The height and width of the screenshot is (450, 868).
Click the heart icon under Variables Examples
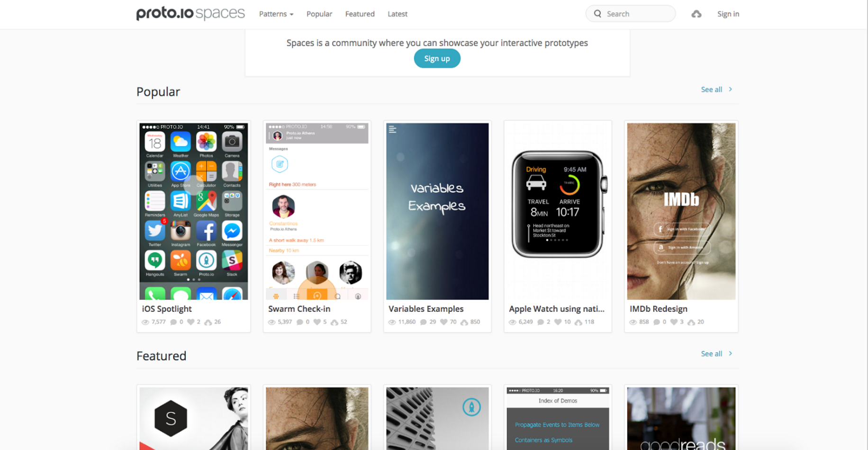(x=444, y=322)
